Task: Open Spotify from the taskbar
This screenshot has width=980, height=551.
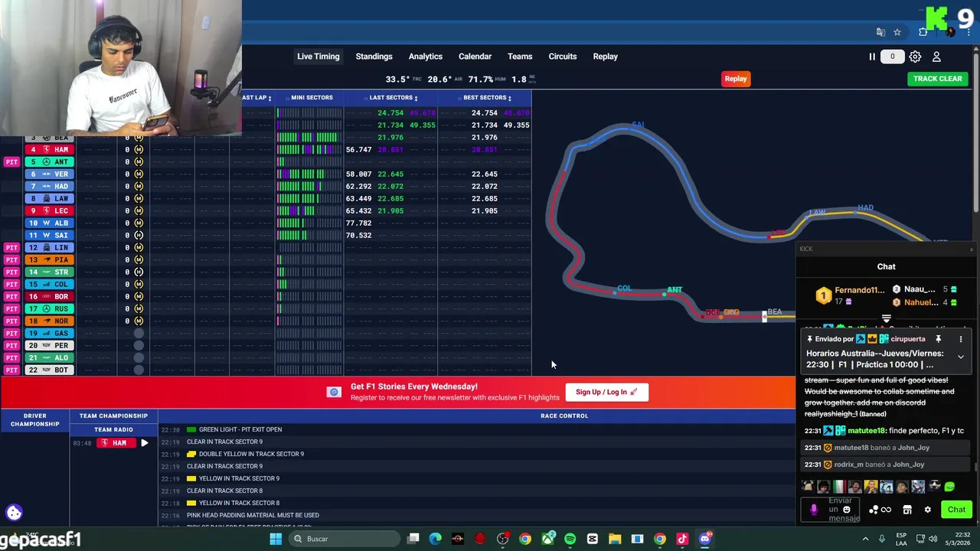Action: tap(570, 539)
